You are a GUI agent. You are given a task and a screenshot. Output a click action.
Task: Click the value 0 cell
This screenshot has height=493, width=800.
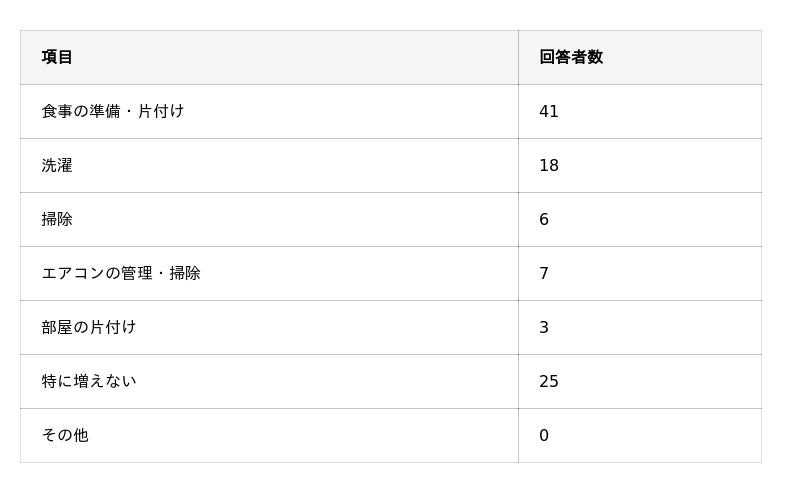[640, 435]
